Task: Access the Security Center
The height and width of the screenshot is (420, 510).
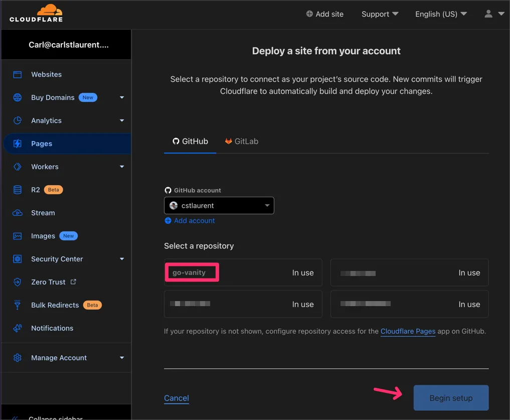Action: [x=57, y=259]
